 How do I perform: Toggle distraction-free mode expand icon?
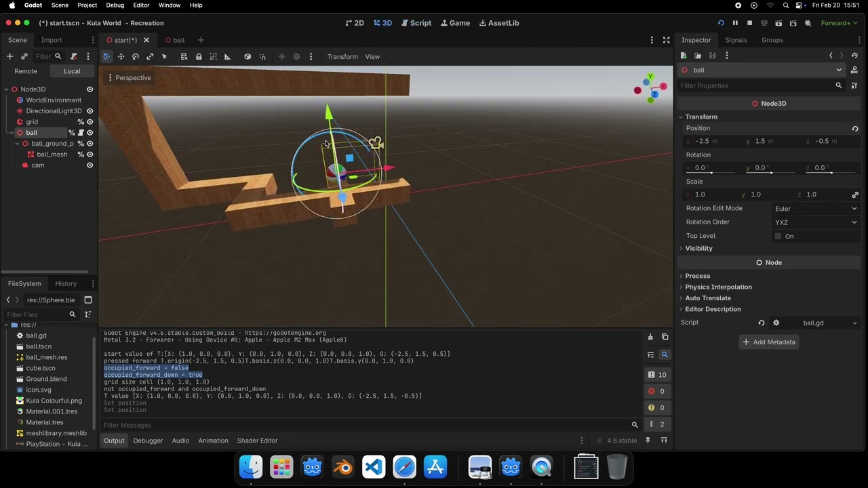coord(666,40)
